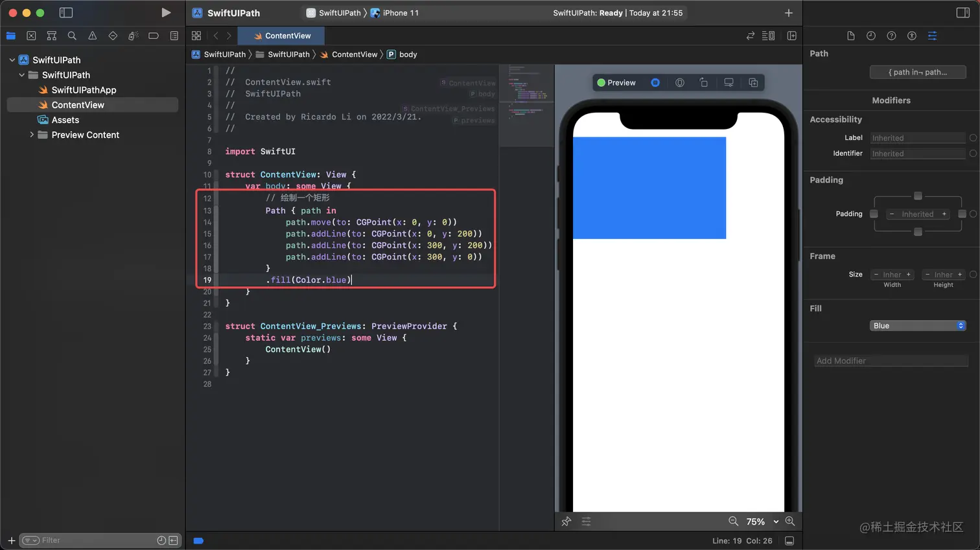Open Report navigator
Screen dimensions: 980x550
click(174, 36)
